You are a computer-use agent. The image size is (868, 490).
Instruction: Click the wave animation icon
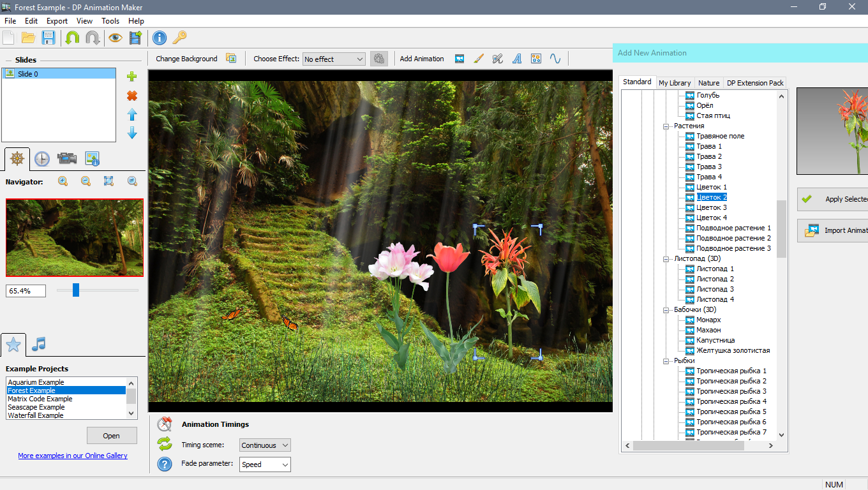tap(555, 59)
